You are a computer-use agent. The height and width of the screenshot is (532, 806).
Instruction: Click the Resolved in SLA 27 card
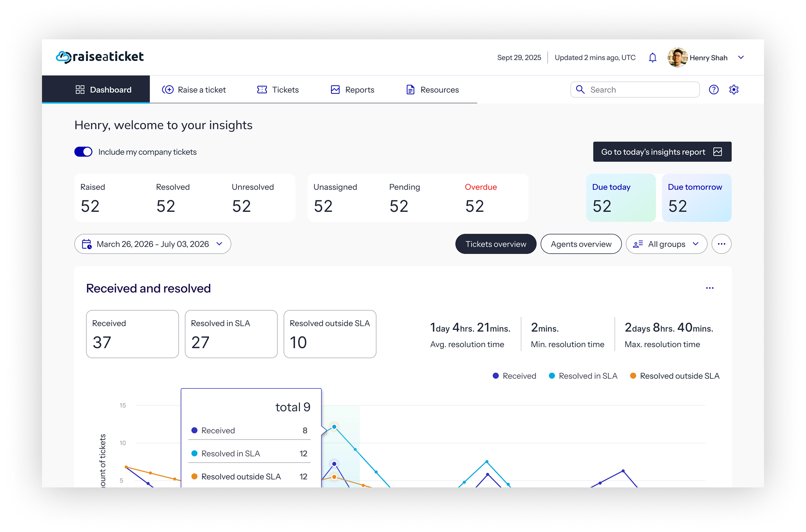point(231,334)
